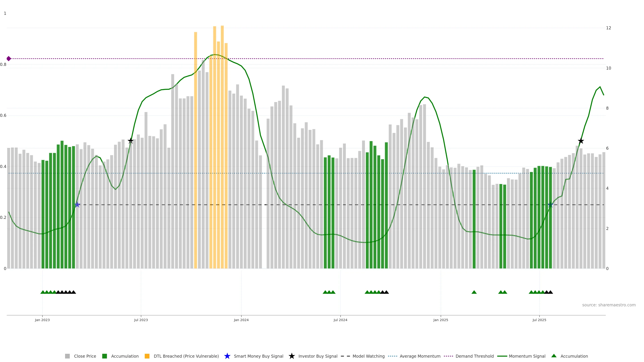Click the lone green accumulation triangle in 2025
This screenshot has width=644, height=362.
pyautogui.click(x=474, y=292)
